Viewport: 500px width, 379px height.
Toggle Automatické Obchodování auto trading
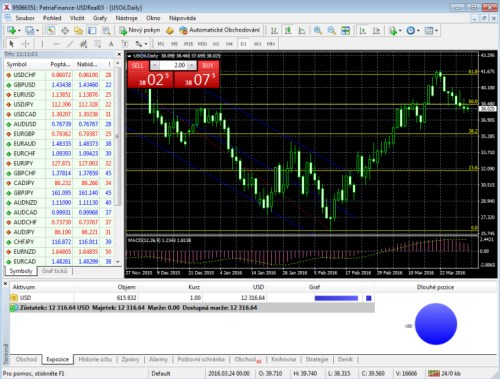coord(219,30)
